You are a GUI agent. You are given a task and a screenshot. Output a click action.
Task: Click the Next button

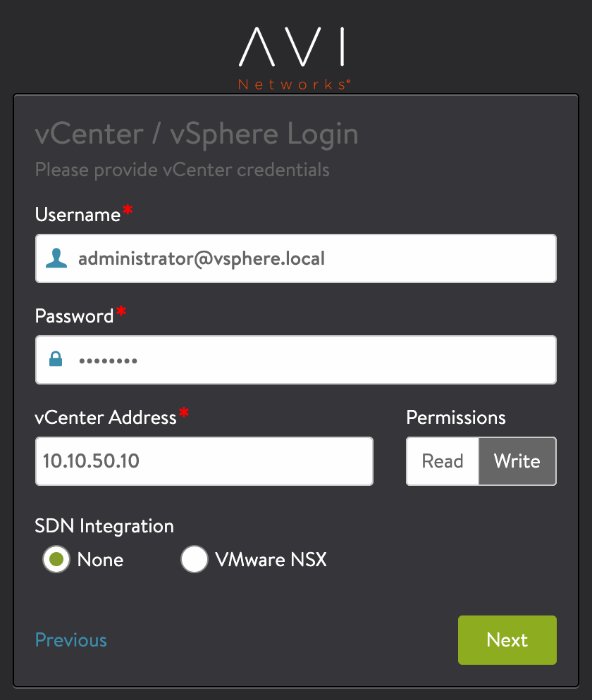tap(507, 639)
